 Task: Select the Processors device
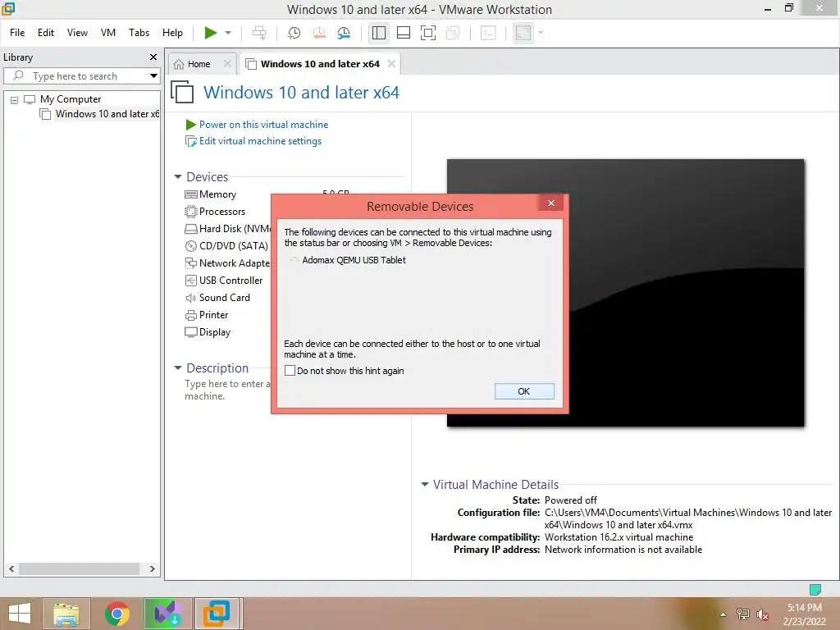(x=222, y=212)
